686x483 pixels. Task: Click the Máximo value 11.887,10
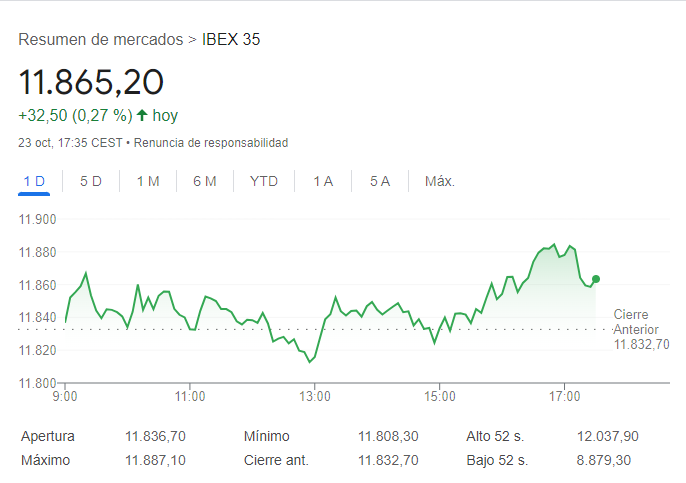coord(155,460)
